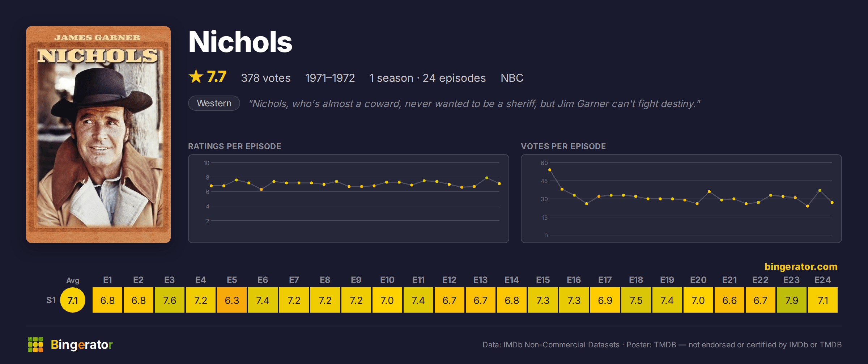This screenshot has width=868, height=364.
Task: Open the Nichols poster thumbnail
Action: 98,135
